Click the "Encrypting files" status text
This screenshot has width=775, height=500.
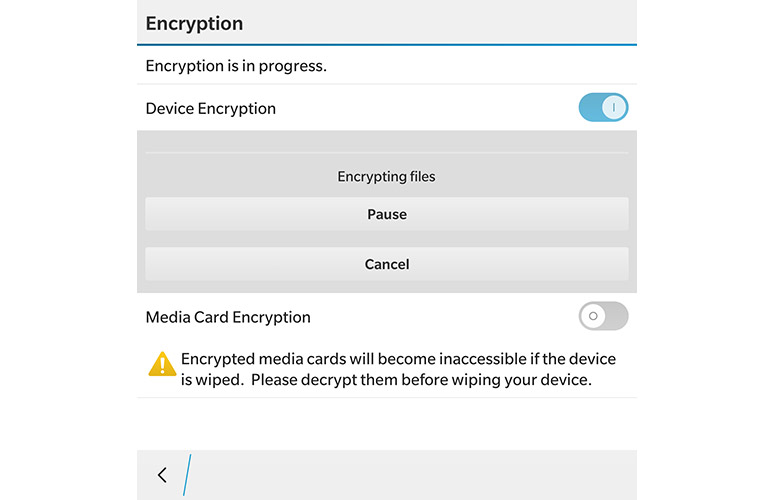(386, 177)
